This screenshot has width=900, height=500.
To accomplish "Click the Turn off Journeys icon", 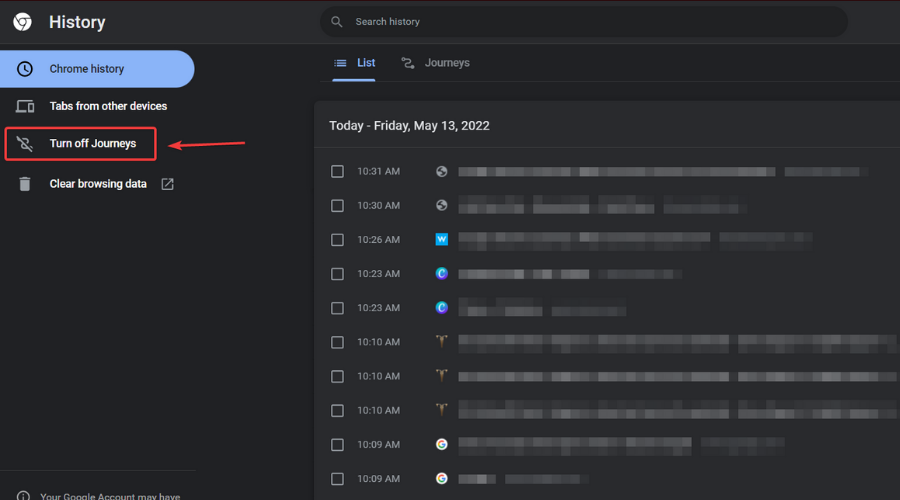I will (x=25, y=144).
